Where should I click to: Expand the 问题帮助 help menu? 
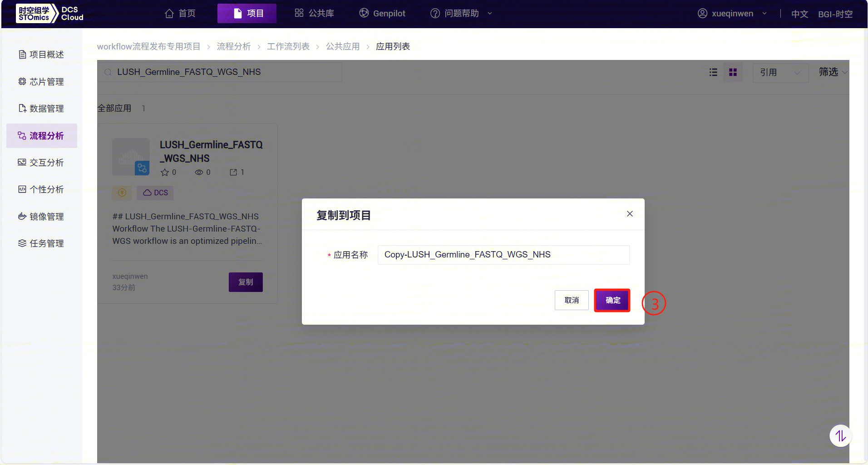[x=461, y=13]
